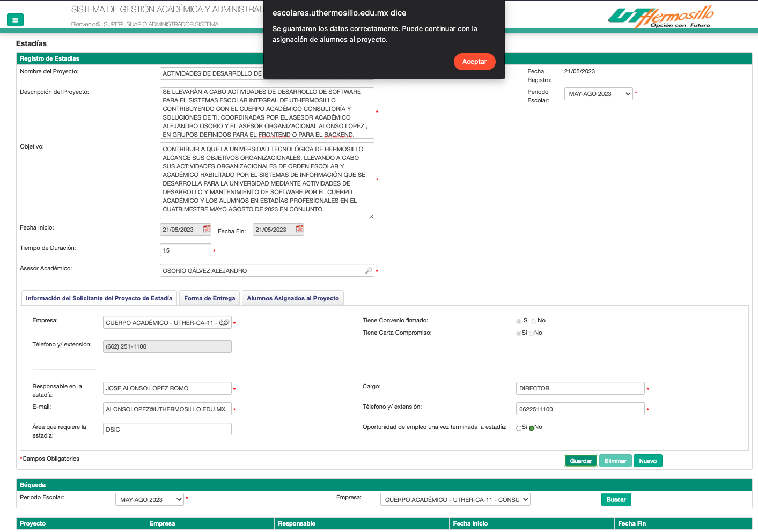Open the Alumnos Asignados al Proyecto tab

[x=293, y=298]
